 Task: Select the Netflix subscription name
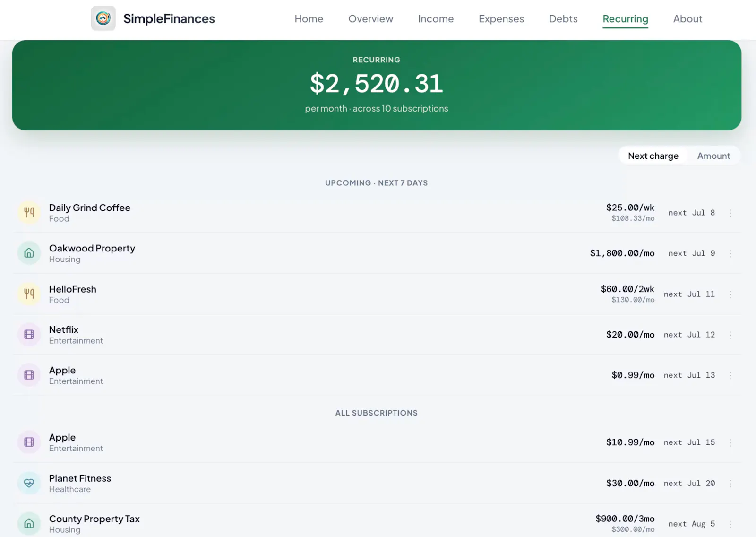tap(64, 329)
